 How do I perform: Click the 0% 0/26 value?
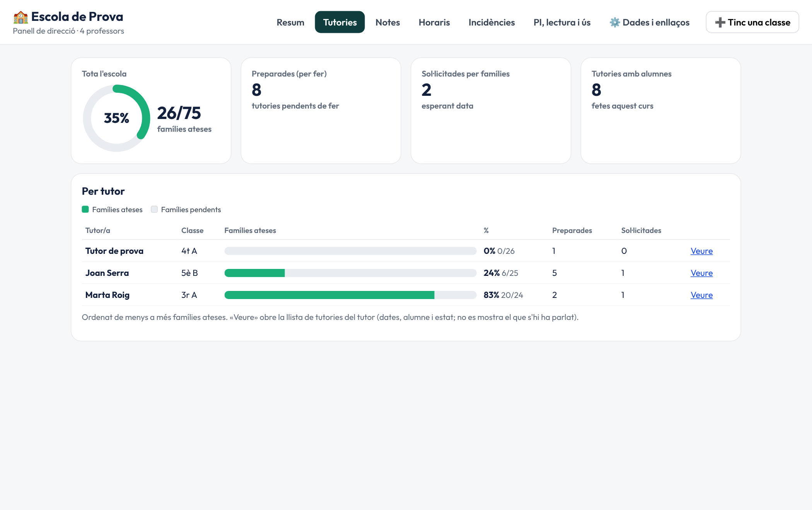(x=499, y=251)
